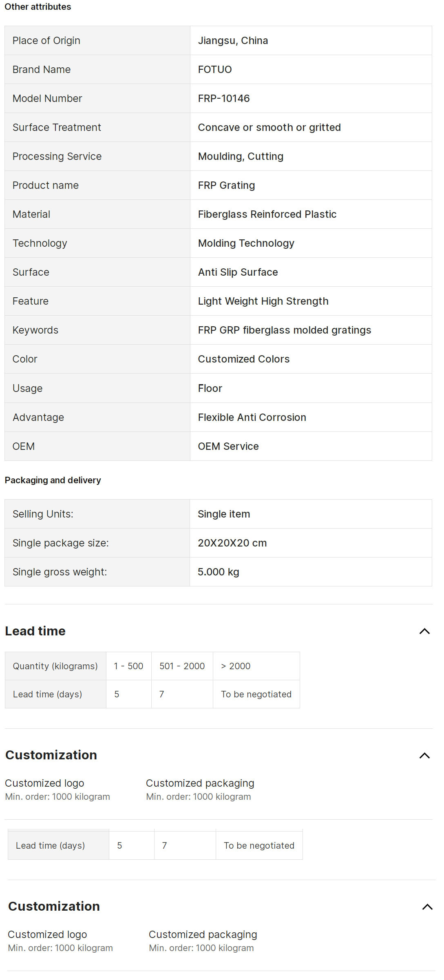Click the Customized Colors value cell
This screenshot has height=980, width=444.
[x=243, y=359]
